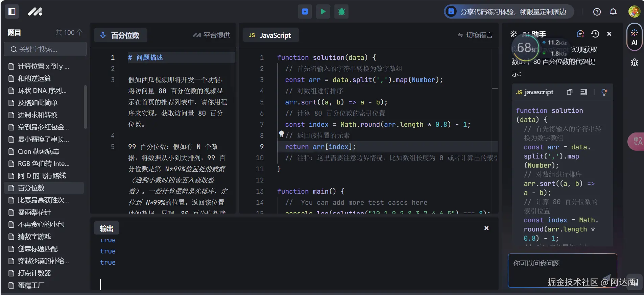Open the AI chat history
This screenshot has width=644, height=295.
[x=595, y=34]
